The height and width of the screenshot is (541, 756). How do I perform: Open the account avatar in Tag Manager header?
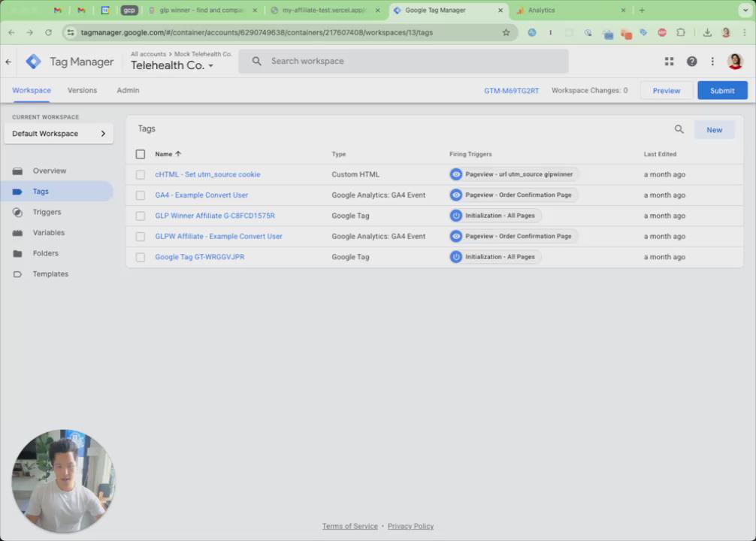tap(735, 61)
